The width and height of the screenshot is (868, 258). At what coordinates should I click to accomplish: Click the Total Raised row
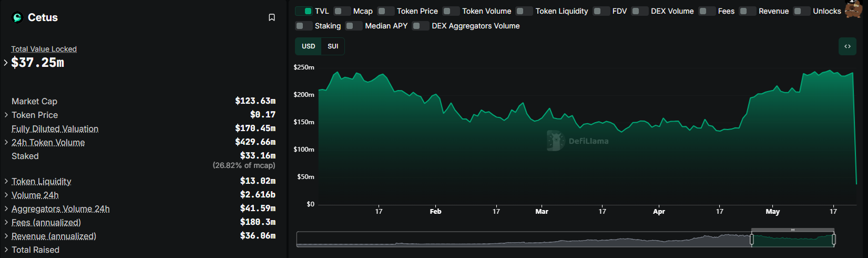click(x=35, y=250)
